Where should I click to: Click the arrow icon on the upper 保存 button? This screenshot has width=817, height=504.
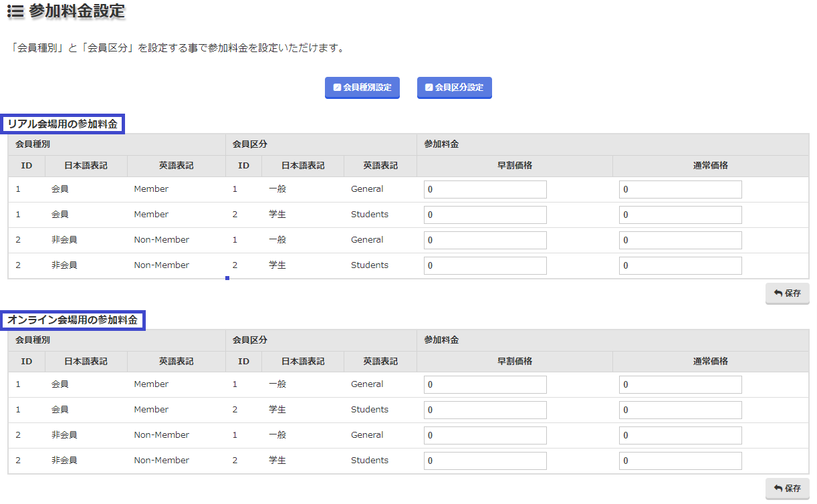point(778,293)
